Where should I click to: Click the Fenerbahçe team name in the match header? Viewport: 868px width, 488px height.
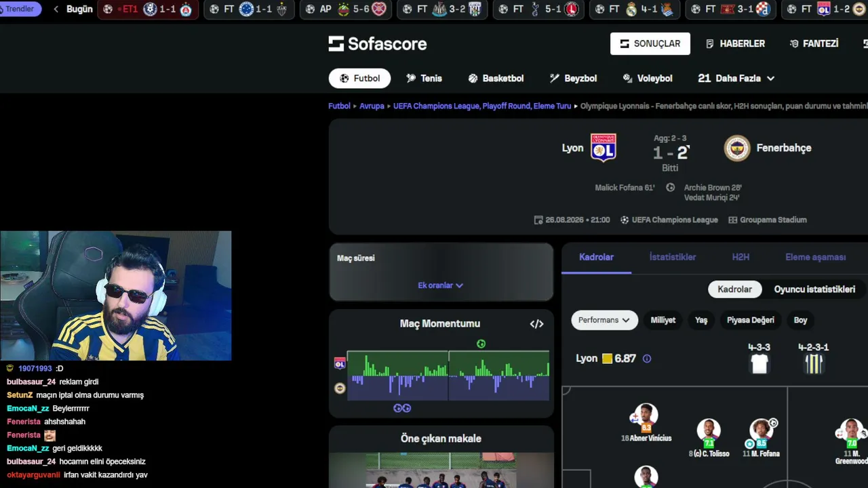click(784, 148)
